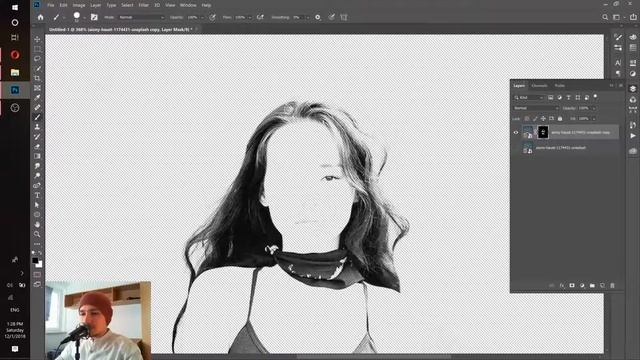Open the Filter menu

[x=143, y=5]
